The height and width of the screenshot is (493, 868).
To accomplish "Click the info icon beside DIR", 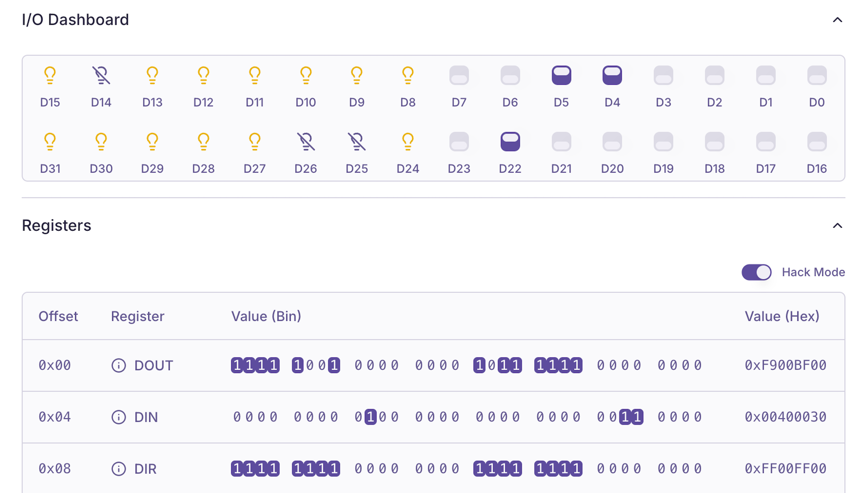I will click(x=119, y=469).
